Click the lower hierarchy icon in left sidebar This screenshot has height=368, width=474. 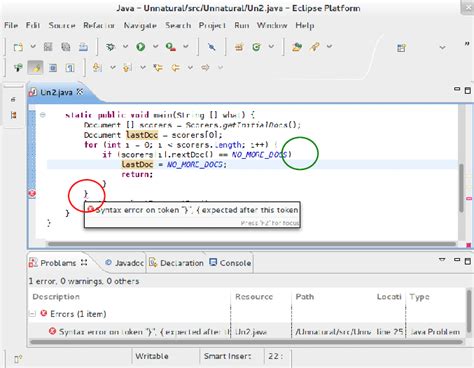click(x=13, y=115)
